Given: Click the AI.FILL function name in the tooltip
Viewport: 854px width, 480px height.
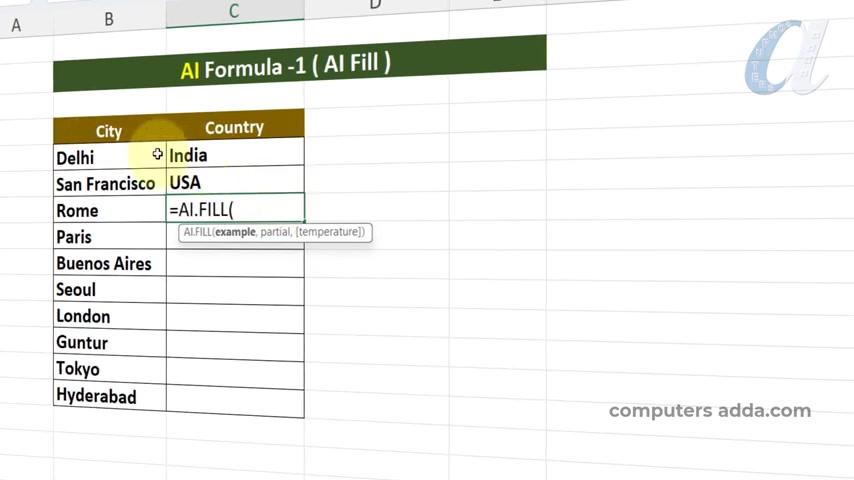Looking at the screenshot, I should pyautogui.click(x=197, y=232).
